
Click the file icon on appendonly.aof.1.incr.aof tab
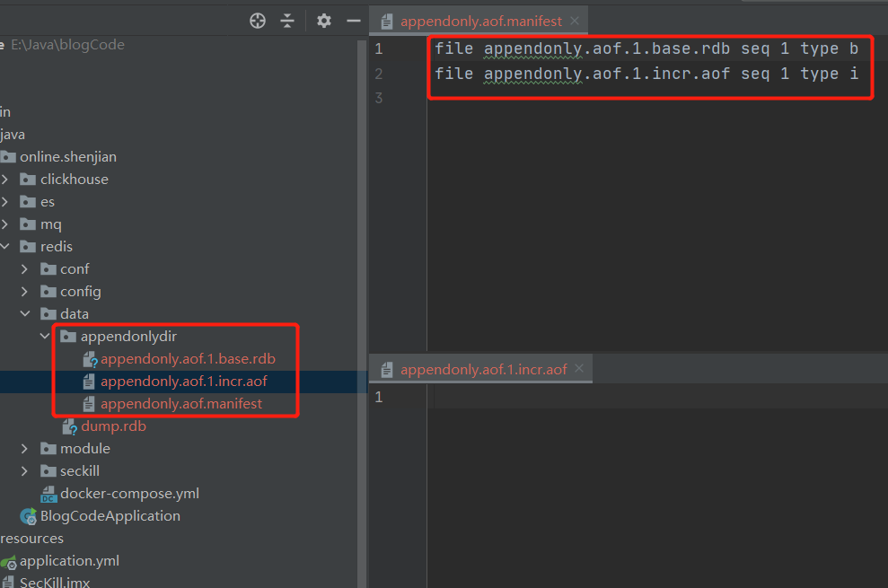click(387, 370)
